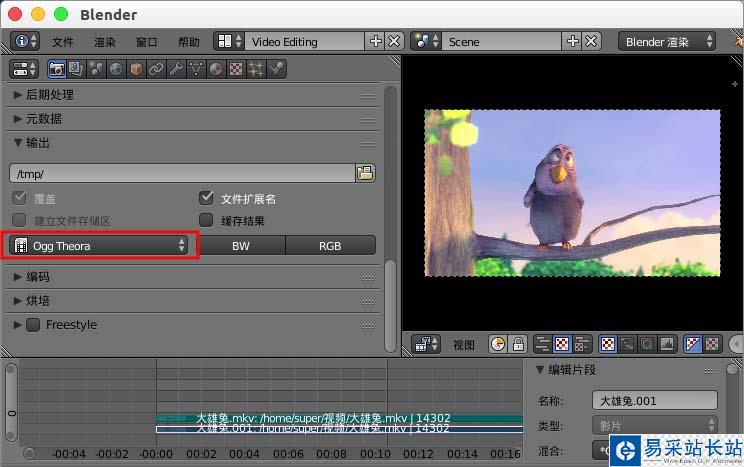Select Sequencer/Preview combined view icon

[581, 344]
